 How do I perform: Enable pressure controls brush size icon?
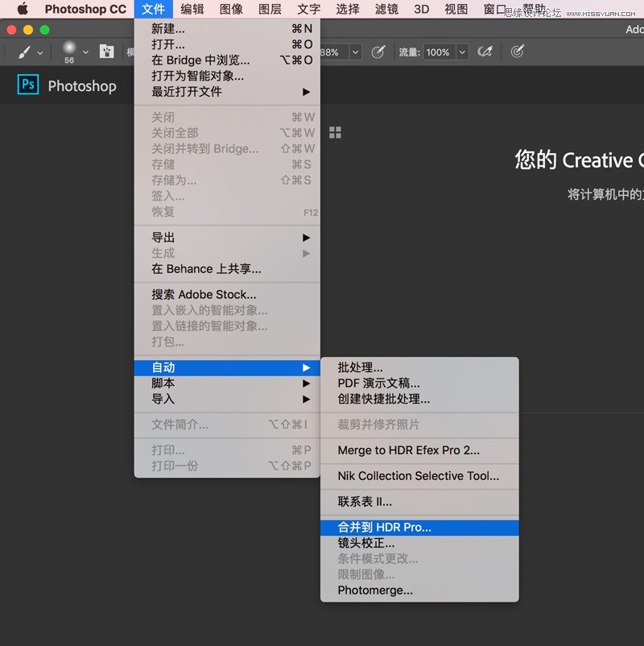[518, 51]
